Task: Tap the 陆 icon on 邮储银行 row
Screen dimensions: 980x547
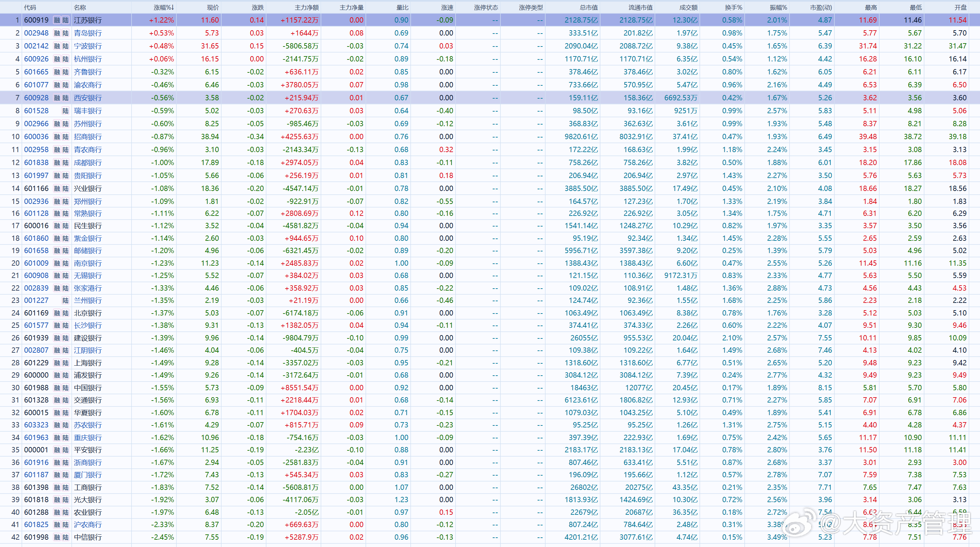Action: (x=65, y=250)
